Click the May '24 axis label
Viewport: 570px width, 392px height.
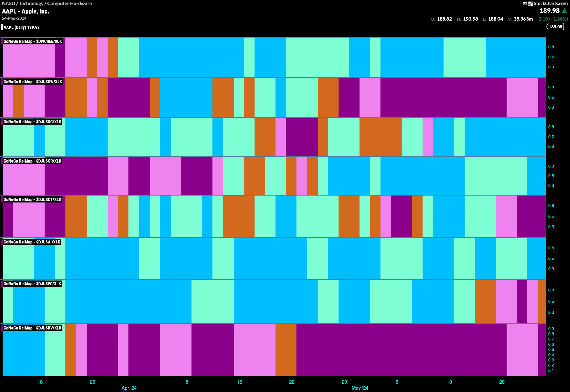click(360, 388)
